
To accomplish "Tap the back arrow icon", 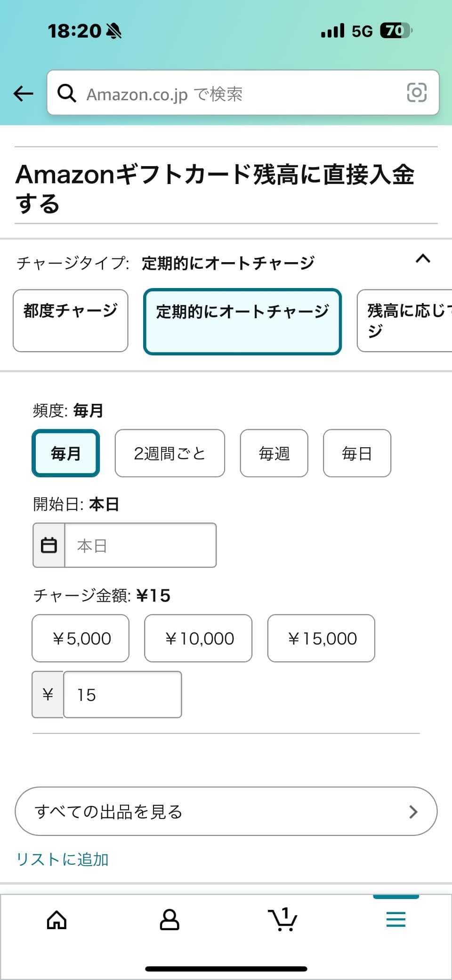I will click(23, 93).
